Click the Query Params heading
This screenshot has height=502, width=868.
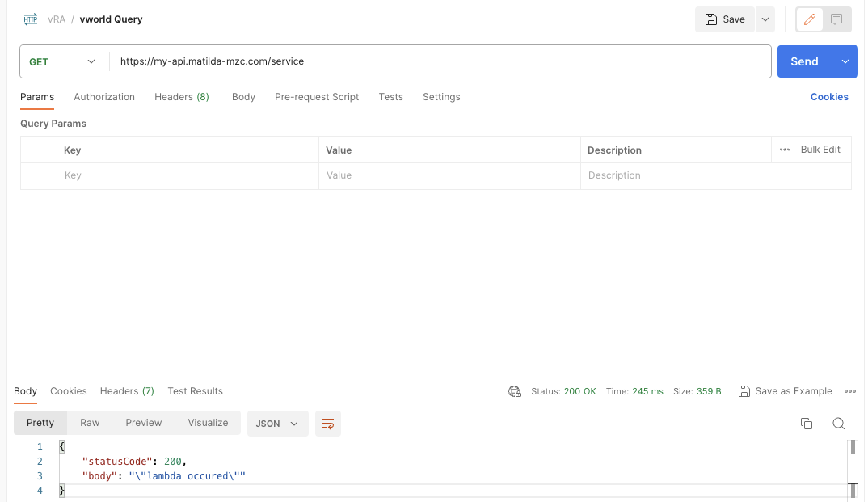tap(53, 124)
